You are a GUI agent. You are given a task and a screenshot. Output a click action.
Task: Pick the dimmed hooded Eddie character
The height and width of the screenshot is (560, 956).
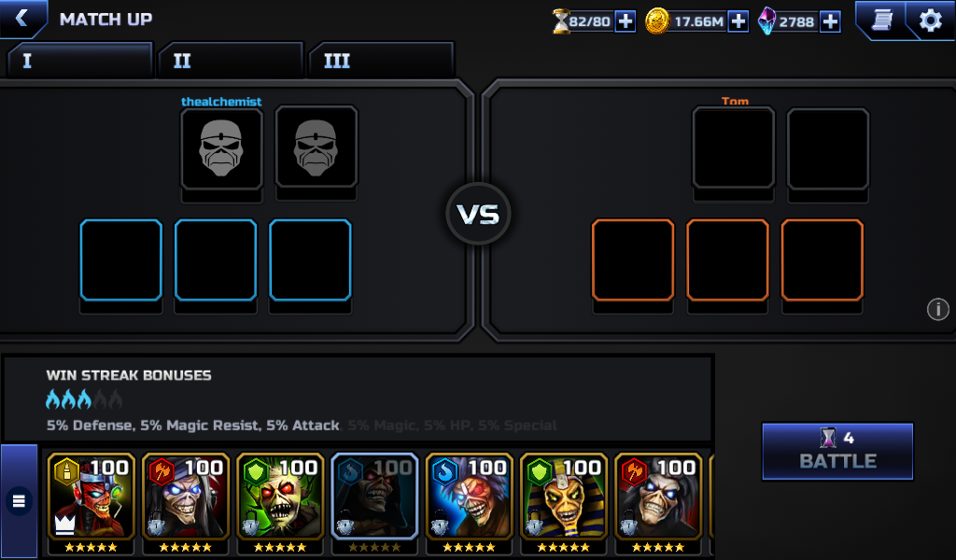click(374, 503)
